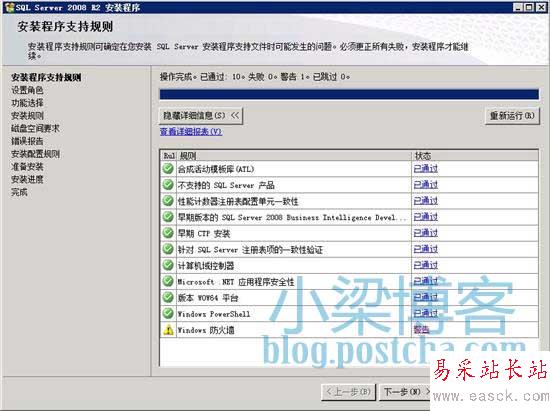Viewport: 550px width, 411px height.
Task: Click the operation summary text 操作完成 已通过 10
Action: point(255,76)
